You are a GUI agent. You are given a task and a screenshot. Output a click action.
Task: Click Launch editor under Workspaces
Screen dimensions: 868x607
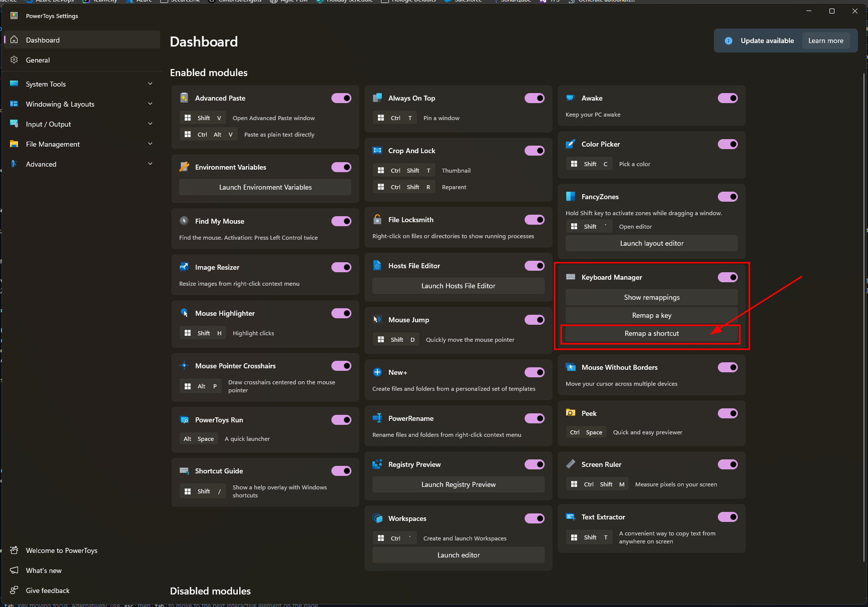pos(459,555)
